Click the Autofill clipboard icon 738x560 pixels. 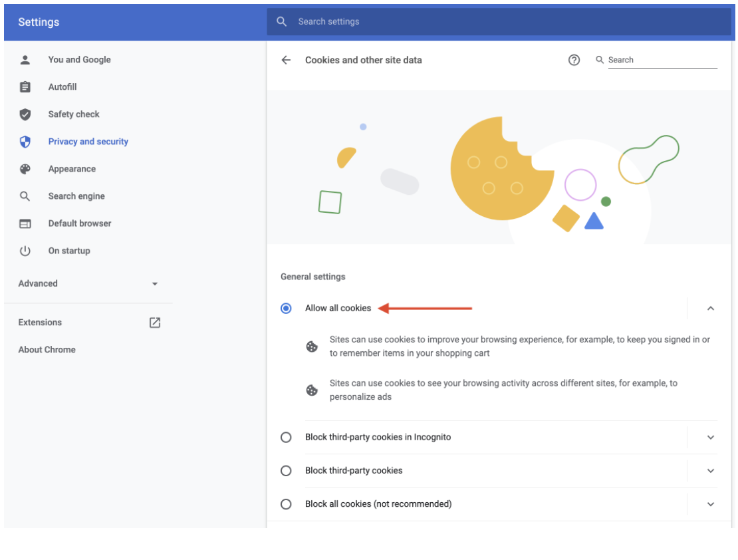coord(25,87)
